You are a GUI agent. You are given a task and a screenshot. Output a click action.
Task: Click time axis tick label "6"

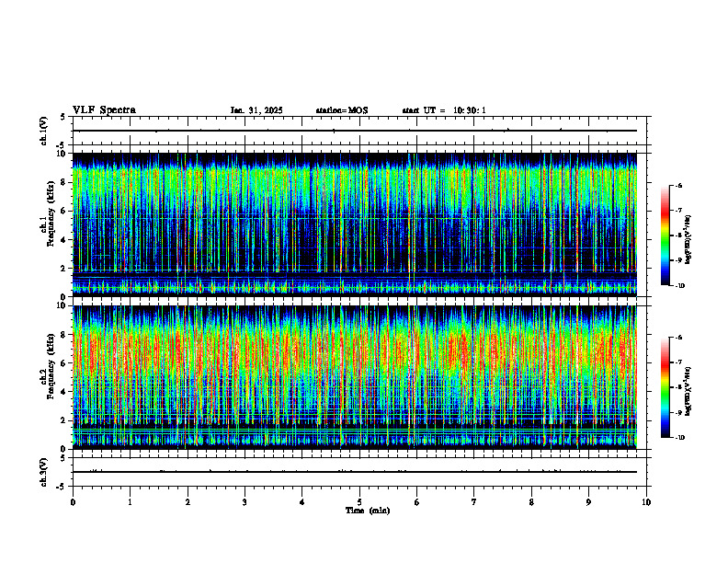pyautogui.click(x=417, y=502)
